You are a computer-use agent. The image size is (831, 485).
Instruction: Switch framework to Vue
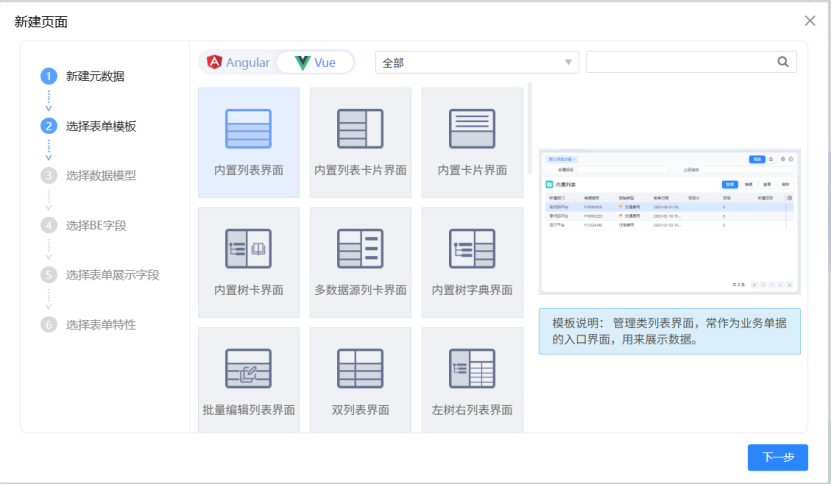315,63
